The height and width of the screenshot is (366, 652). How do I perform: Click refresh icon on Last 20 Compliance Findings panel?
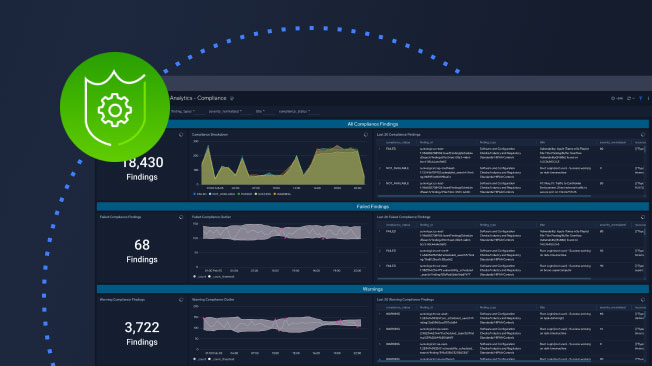pyautogui.click(x=643, y=135)
